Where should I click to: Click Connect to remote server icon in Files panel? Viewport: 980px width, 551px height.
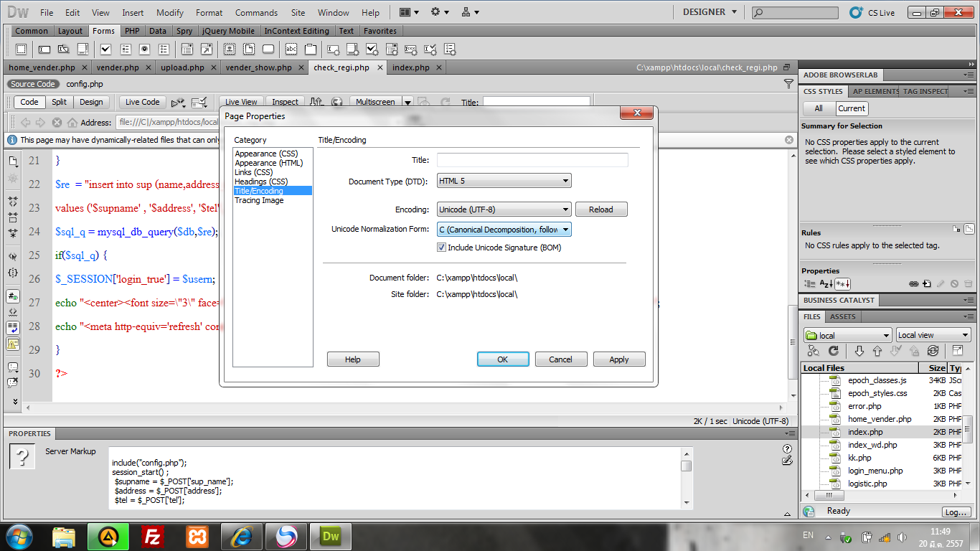tap(813, 351)
